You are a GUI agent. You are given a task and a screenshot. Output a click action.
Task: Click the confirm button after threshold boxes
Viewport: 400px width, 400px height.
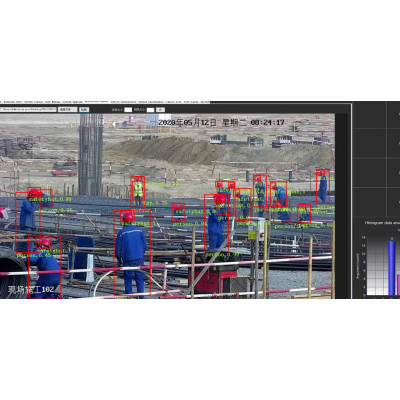pyautogui.click(x=160, y=109)
